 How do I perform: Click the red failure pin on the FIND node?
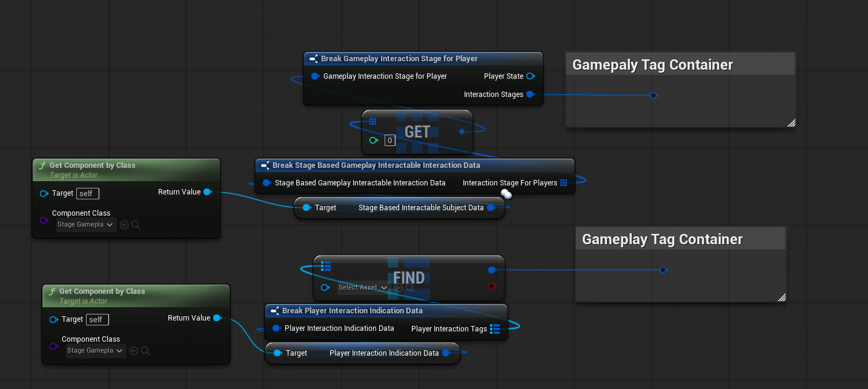click(x=492, y=286)
